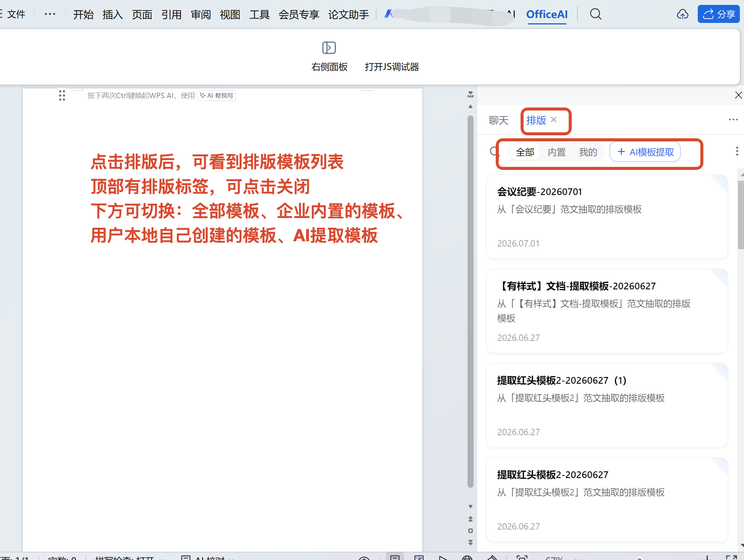This screenshot has width=744, height=560.
Task: Click the blue 分享 share button
Action: pos(718,14)
